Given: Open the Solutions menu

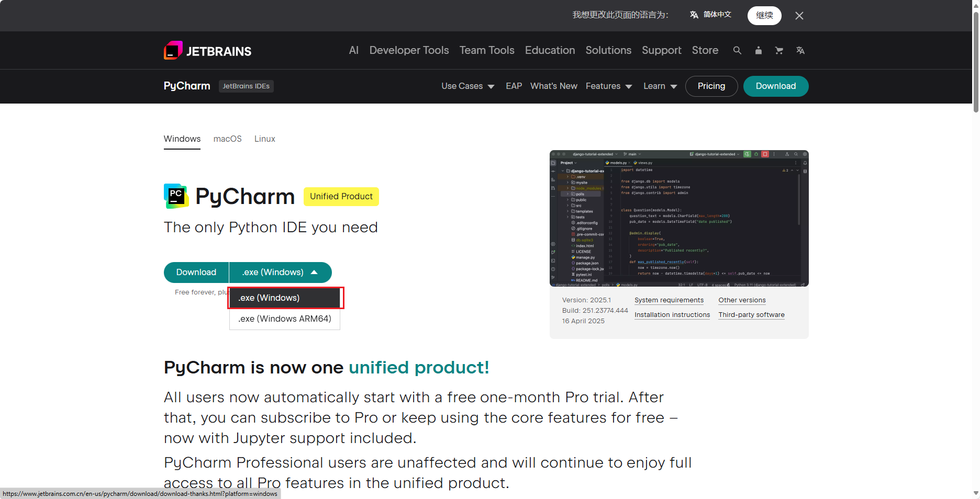Looking at the screenshot, I should tap(608, 50).
